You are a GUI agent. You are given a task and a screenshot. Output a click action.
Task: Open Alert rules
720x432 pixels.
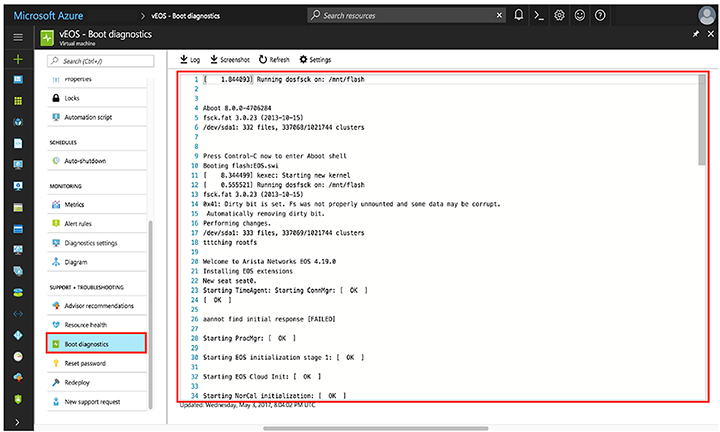click(x=97, y=224)
